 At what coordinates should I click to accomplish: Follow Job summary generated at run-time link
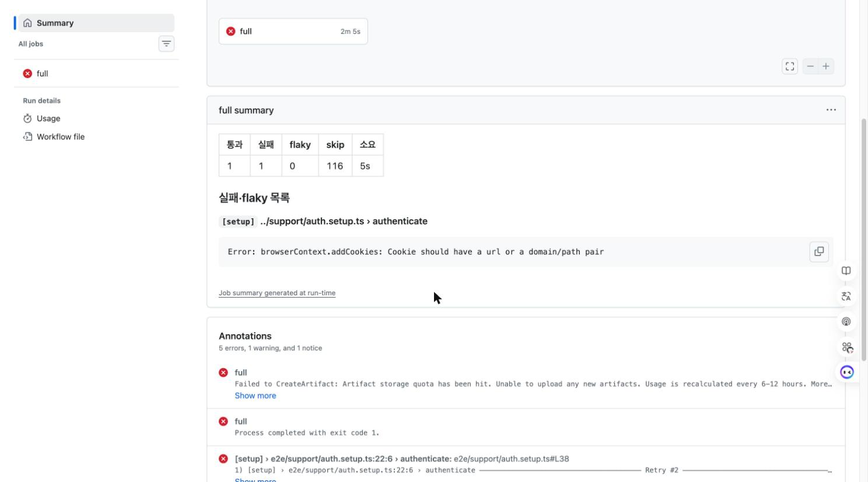click(277, 293)
